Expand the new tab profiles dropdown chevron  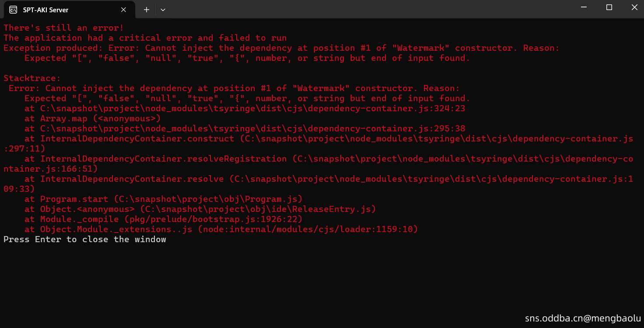[163, 10]
